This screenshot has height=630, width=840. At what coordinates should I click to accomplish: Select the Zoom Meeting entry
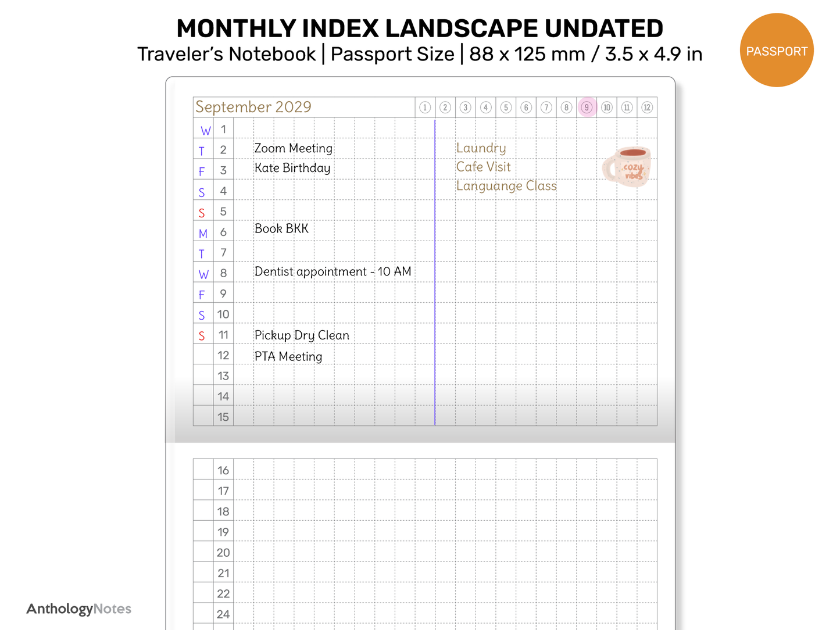tap(294, 148)
